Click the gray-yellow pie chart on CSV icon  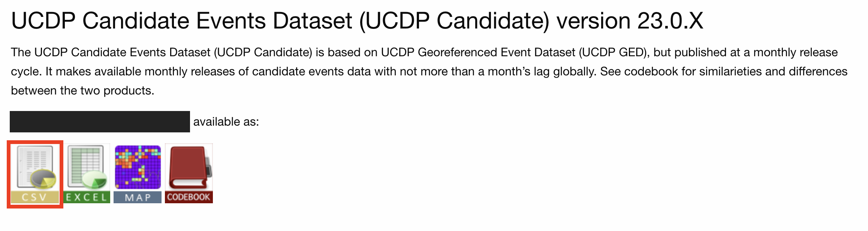[43, 179]
